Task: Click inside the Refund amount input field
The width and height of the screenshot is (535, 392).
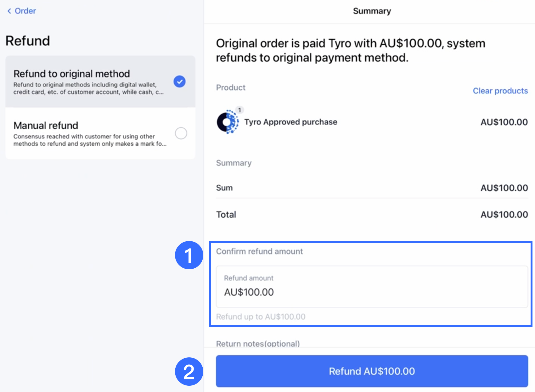Action: point(372,287)
